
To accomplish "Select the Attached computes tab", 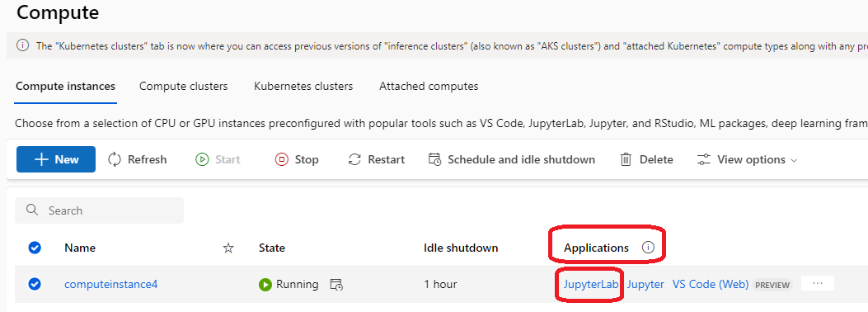I will (x=429, y=87).
